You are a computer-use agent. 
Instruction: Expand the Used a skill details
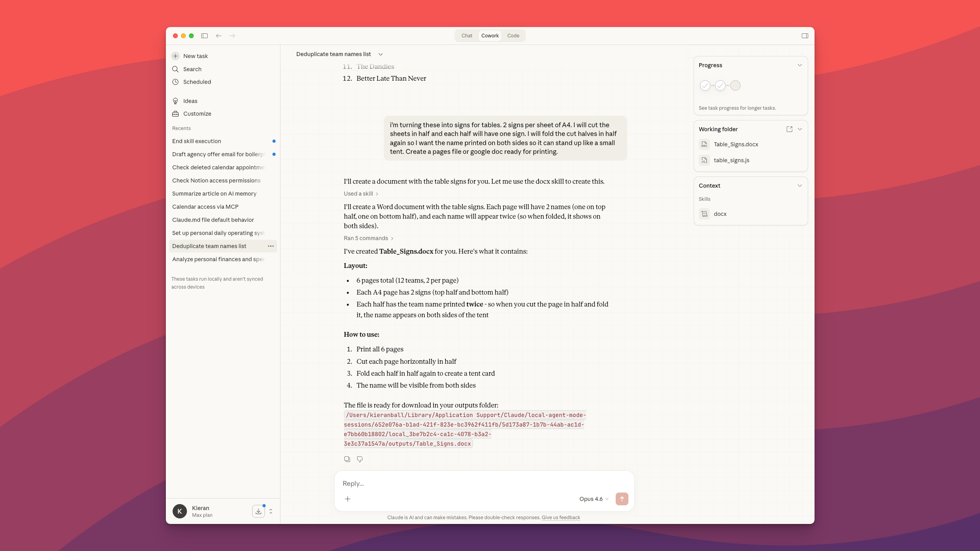pos(361,194)
